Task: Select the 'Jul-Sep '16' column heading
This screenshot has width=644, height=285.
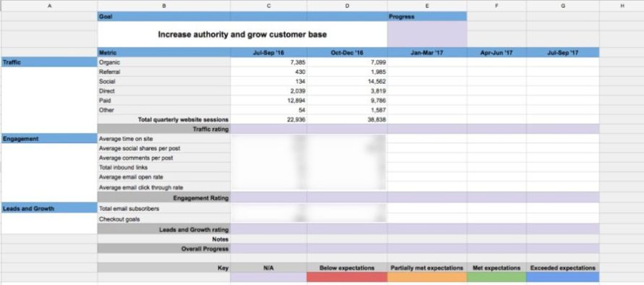Action: click(x=268, y=53)
